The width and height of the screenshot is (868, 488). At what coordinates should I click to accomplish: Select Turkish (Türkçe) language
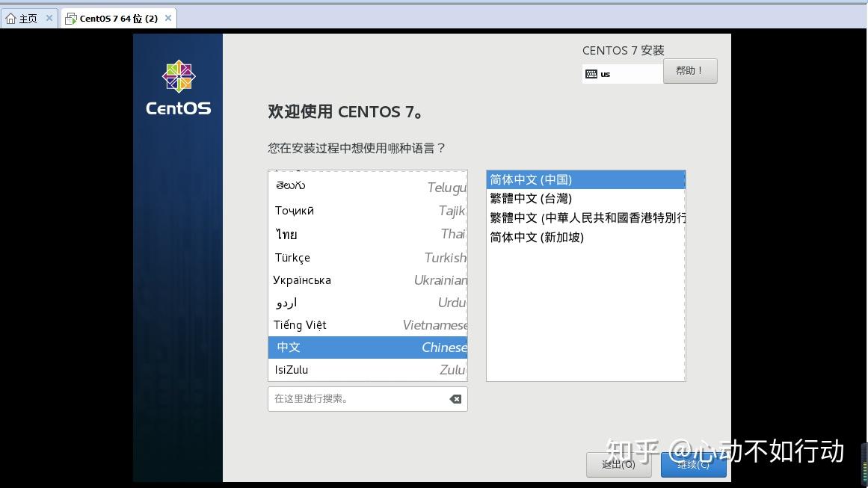click(368, 257)
